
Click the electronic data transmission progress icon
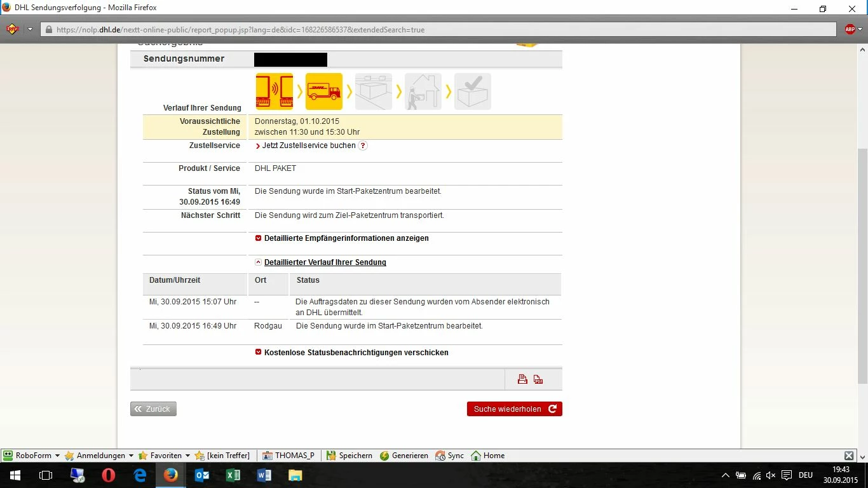(x=275, y=91)
